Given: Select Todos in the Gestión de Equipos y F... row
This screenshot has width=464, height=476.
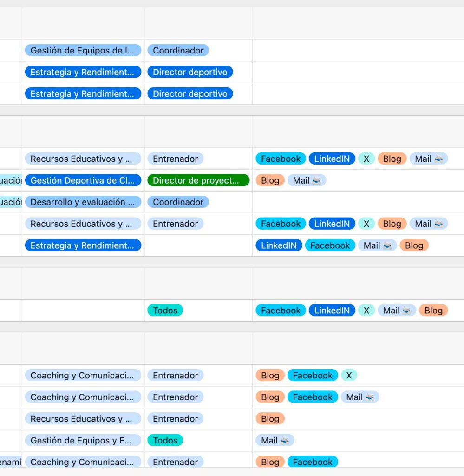Looking at the screenshot, I should click(165, 440).
